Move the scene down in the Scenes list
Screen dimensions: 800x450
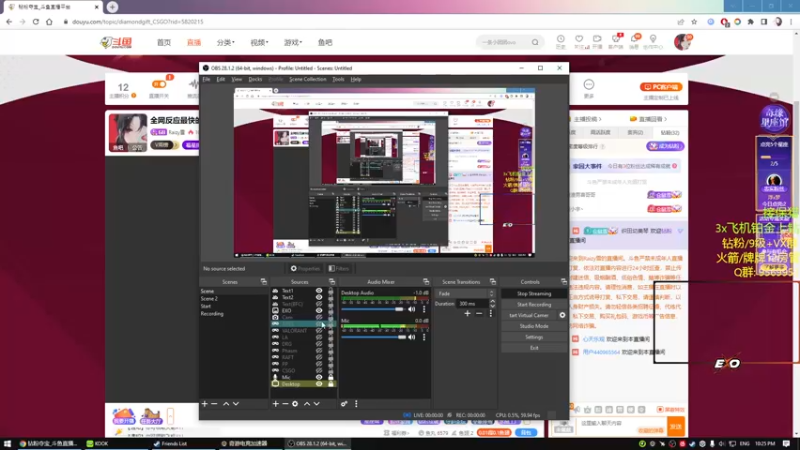(x=236, y=404)
